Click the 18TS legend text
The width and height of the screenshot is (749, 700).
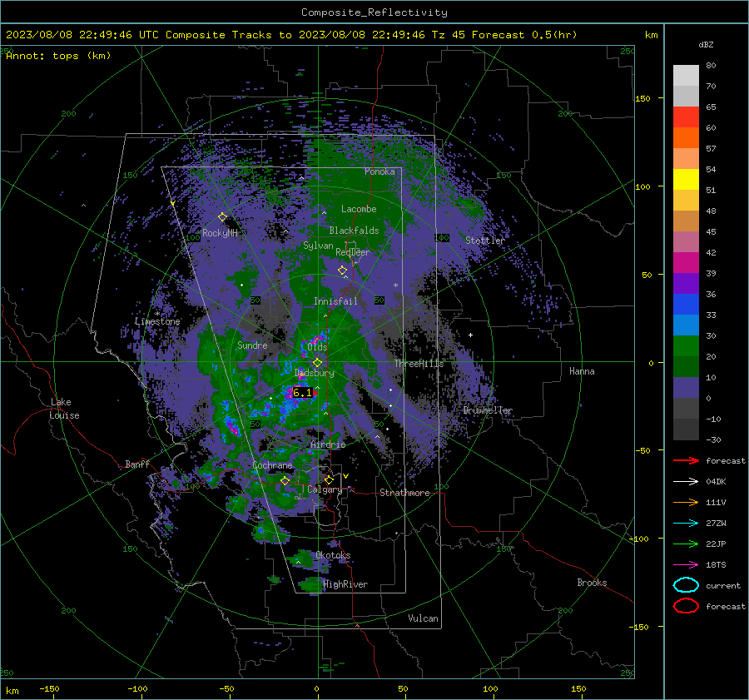pyautogui.click(x=716, y=565)
